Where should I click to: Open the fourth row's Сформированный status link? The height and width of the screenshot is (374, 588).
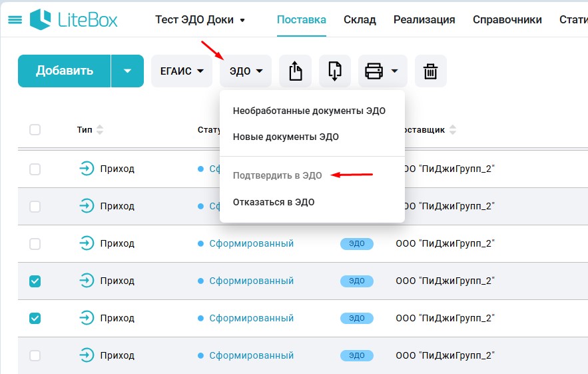[251, 281]
